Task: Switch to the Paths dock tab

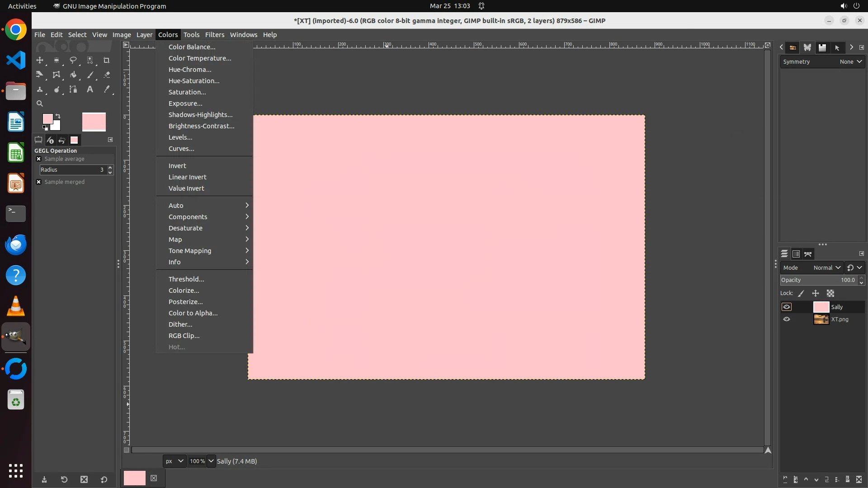Action: point(808,254)
